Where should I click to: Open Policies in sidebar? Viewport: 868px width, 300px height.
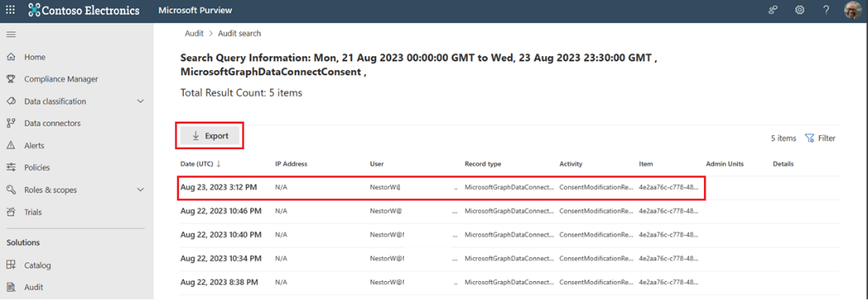pyautogui.click(x=37, y=167)
